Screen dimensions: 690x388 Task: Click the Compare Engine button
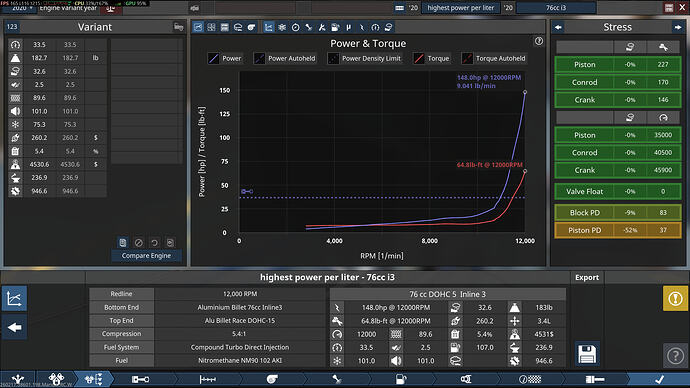pyautogui.click(x=146, y=256)
